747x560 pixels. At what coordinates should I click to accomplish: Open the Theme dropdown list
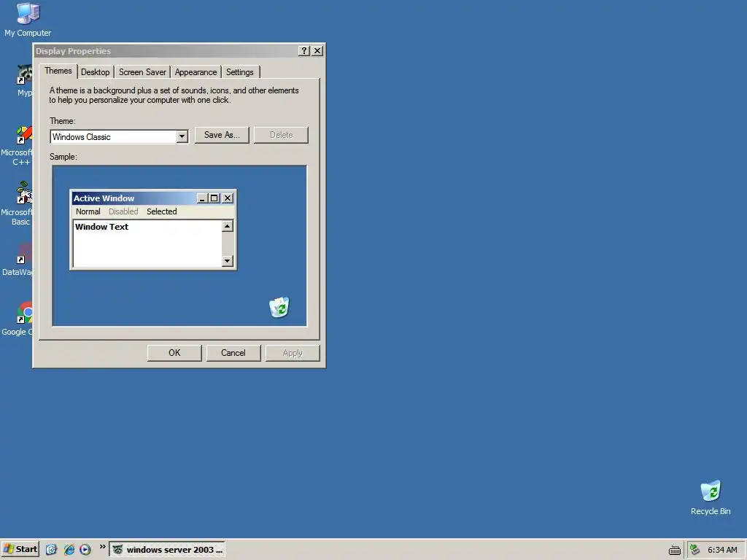(182, 137)
